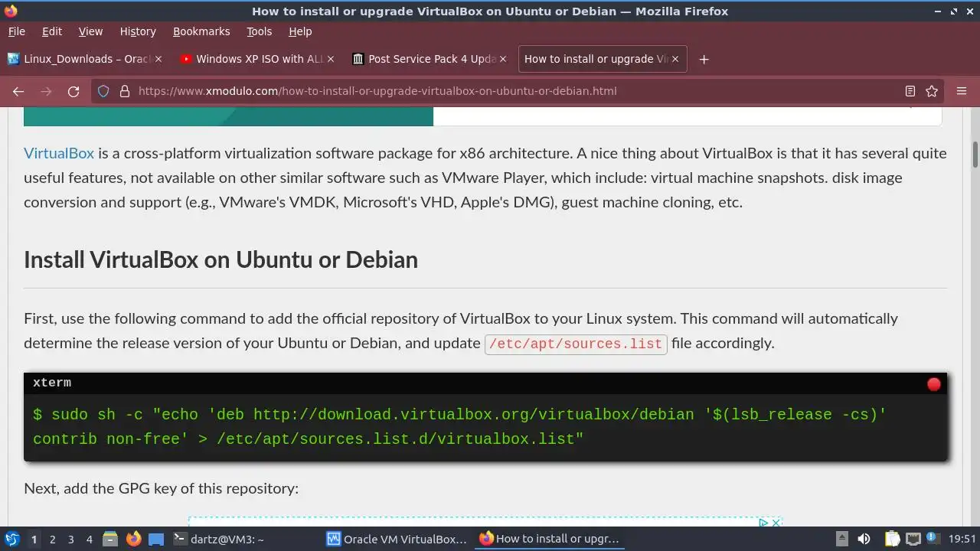Image resolution: width=980 pixels, height=551 pixels.
Task: Close the How to install VirtualBox tab
Action: point(675,59)
